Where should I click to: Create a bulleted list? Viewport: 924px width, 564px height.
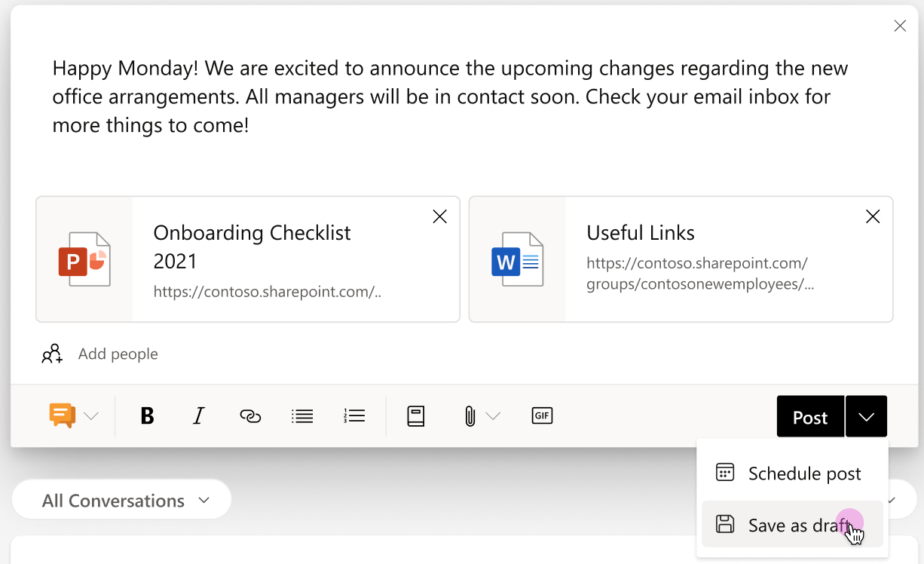pyautogui.click(x=302, y=415)
